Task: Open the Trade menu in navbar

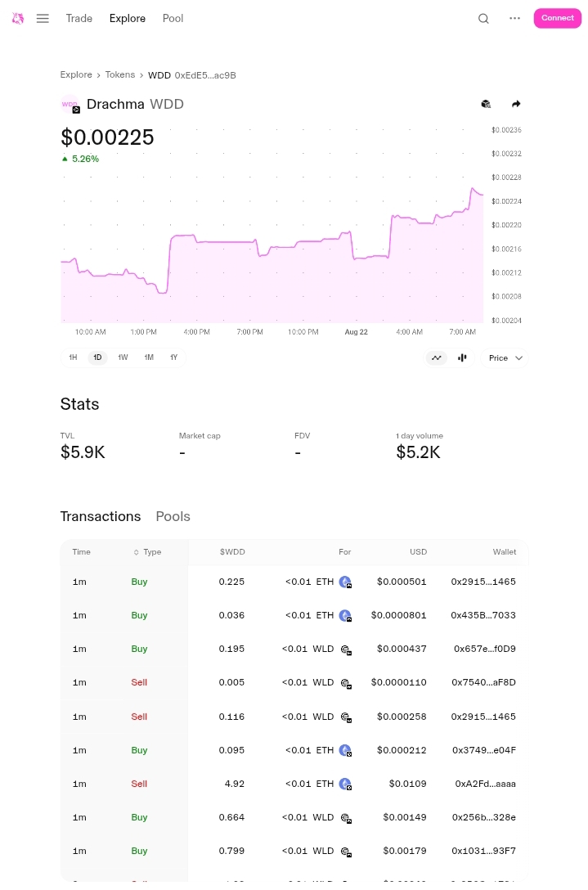Action: tap(79, 18)
